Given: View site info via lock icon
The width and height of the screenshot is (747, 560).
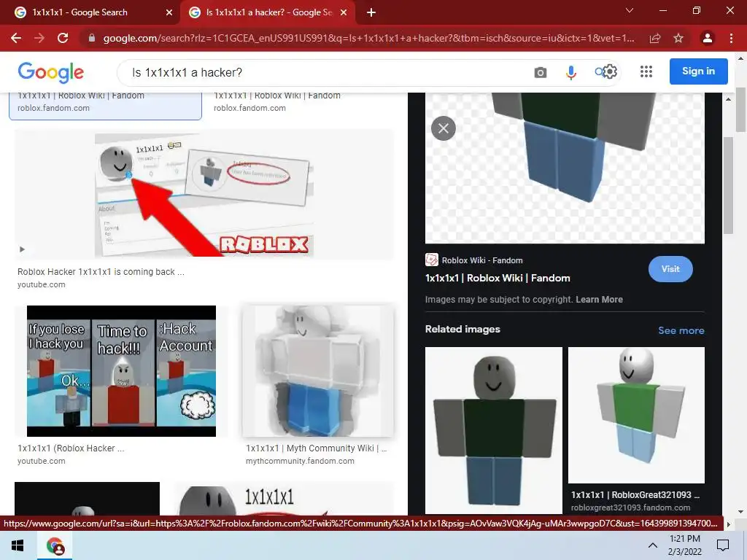Looking at the screenshot, I should point(92,38).
